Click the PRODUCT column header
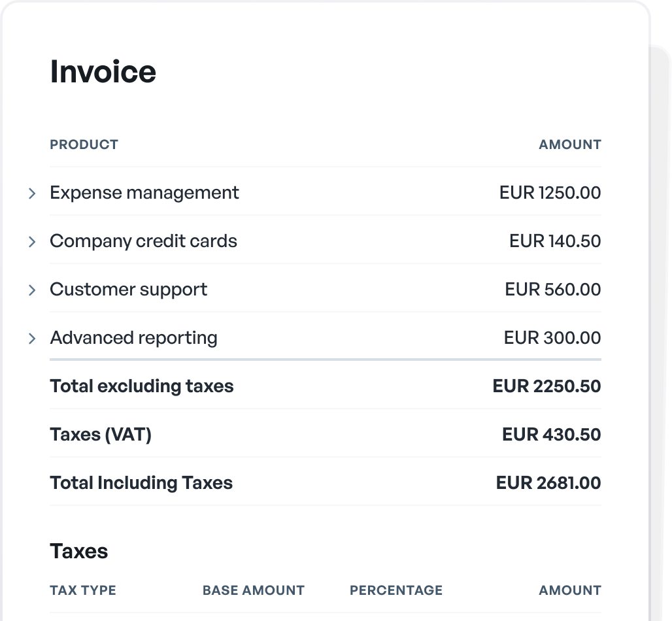Screen dimensions: 672x621 [x=84, y=144]
